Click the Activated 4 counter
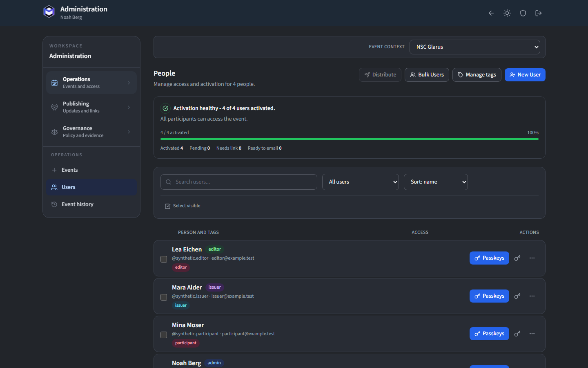The height and width of the screenshot is (368, 588). (171, 148)
